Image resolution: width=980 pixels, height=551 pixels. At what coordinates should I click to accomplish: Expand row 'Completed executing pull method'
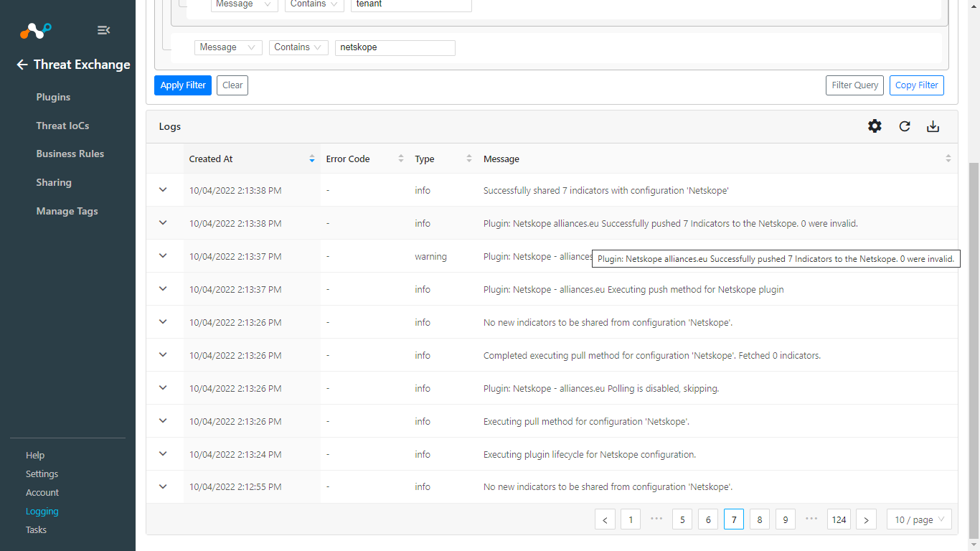pos(163,355)
